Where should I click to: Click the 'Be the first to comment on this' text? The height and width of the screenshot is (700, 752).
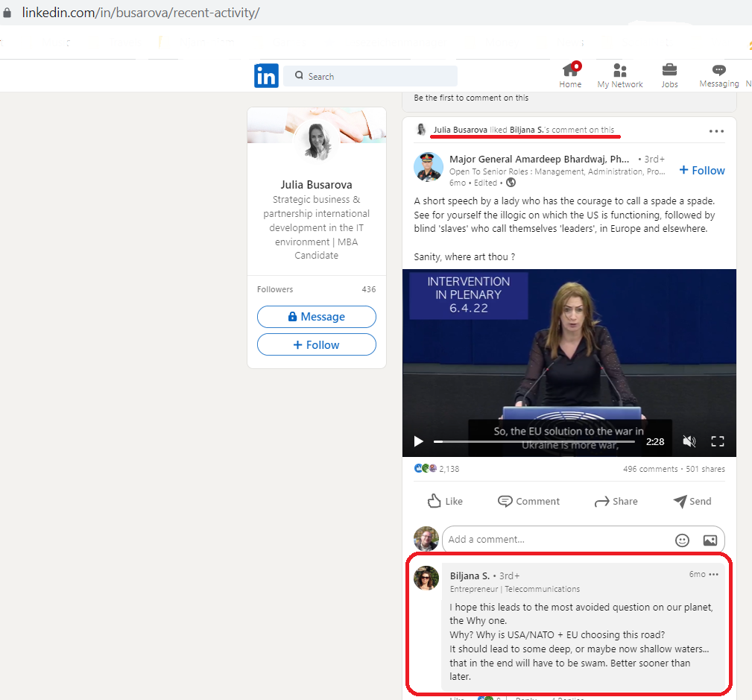pyautogui.click(x=471, y=98)
